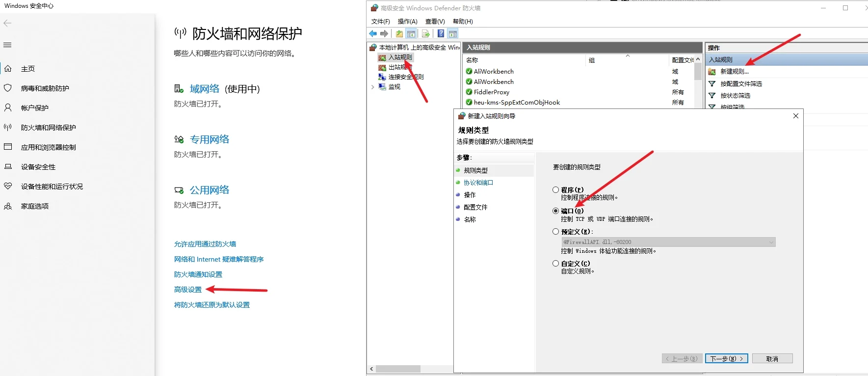Screen dimensions: 868x376
Task: Open Firewall notification settings (防火墙通知设置)
Action: click(198, 274)
